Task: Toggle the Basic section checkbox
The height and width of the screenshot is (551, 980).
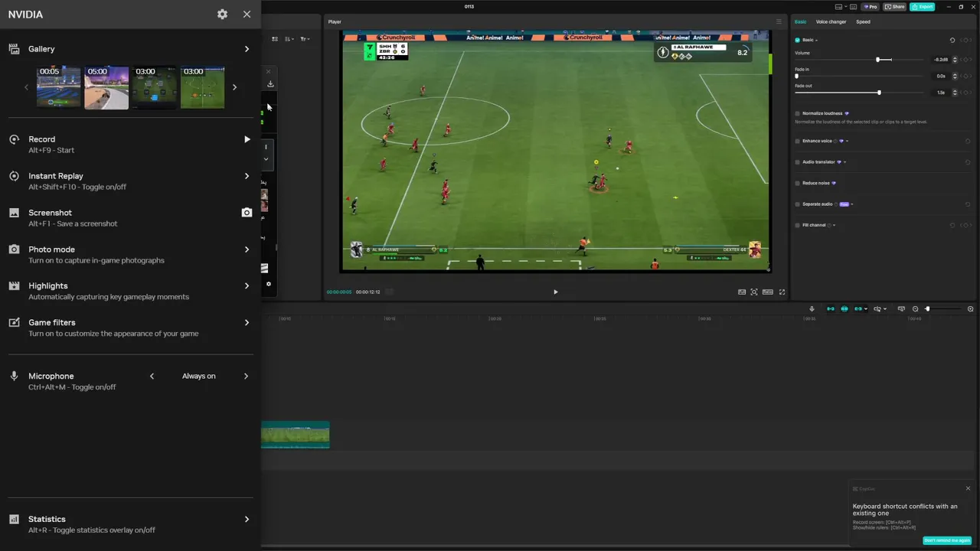Action: (797, 40)
